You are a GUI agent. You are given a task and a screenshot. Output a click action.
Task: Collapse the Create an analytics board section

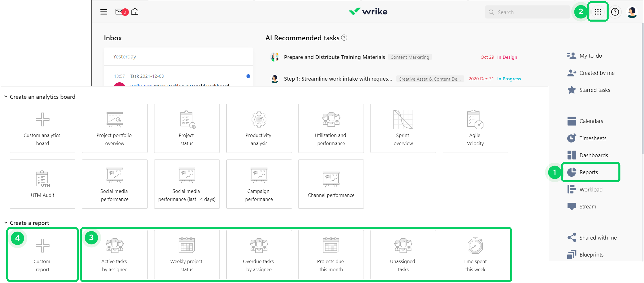pos(6,97)
